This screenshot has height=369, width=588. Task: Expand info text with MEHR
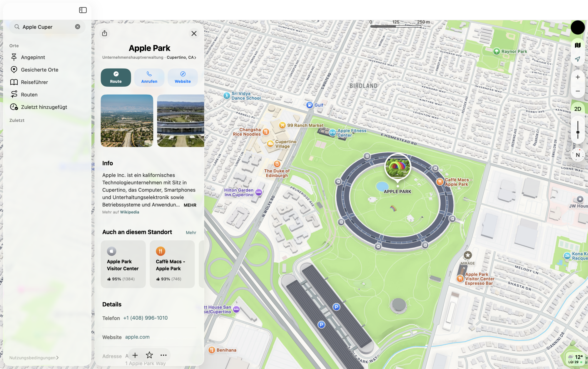(x=190, y=205)
